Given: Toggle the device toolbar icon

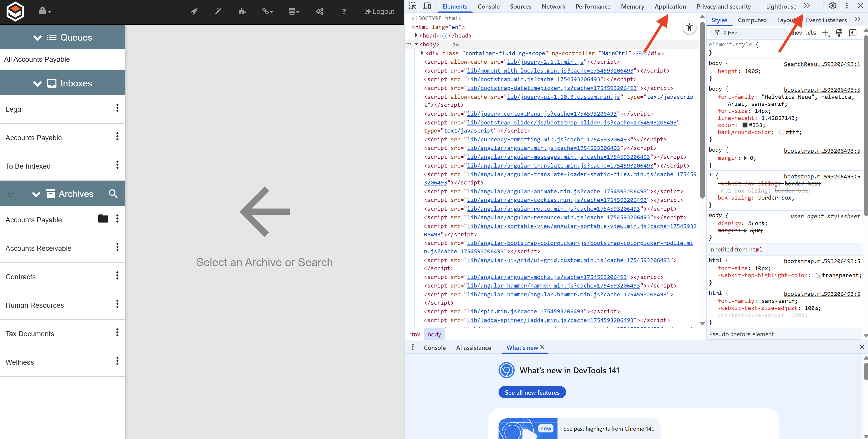Looking at the screenshot, I should (x=427, y=6).
